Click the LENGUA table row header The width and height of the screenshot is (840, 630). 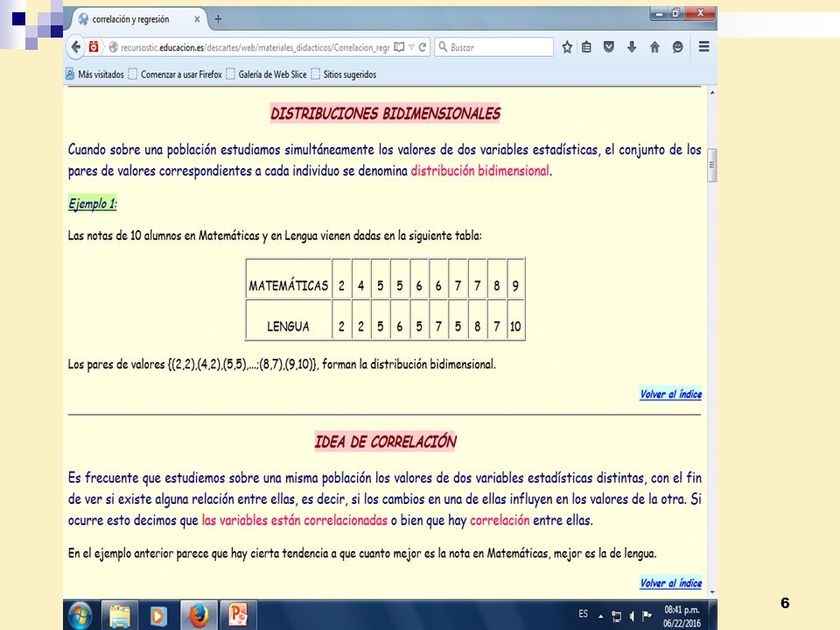pos(289,320)
